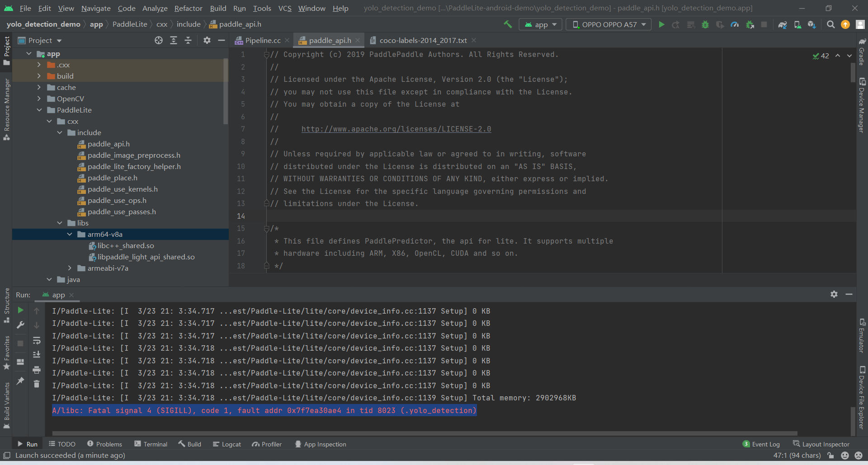The width and height of the screenshot is (868, 465).
Task: Open the Layout Inspector button
Action: click(821, 444)
